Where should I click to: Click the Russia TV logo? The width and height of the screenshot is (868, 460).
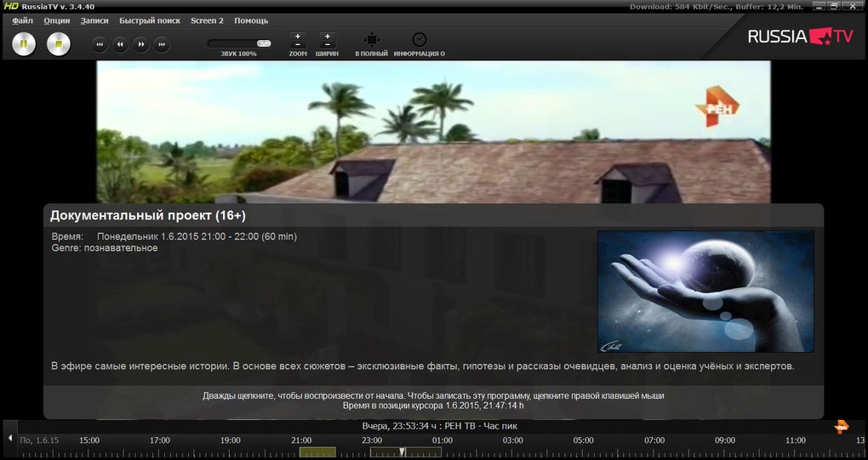point(801,37)
